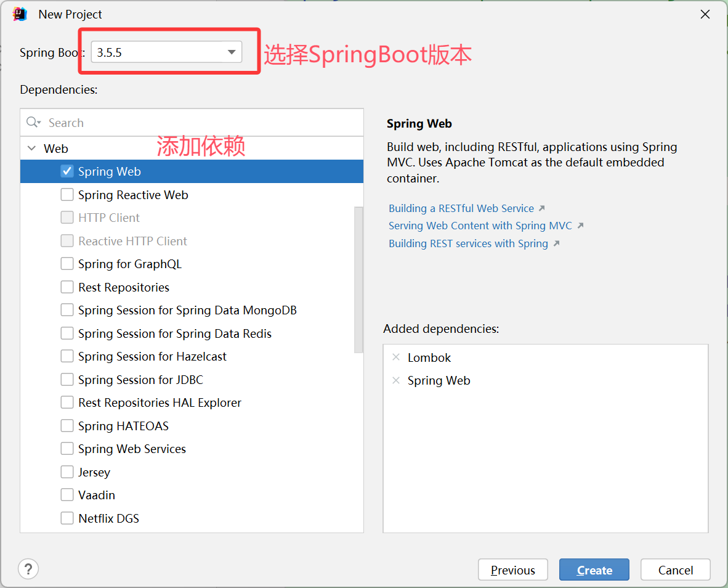Click the dependency list scrollbar thumb
The height and width of the screenshot is (588, 728).
pos(358,280)
